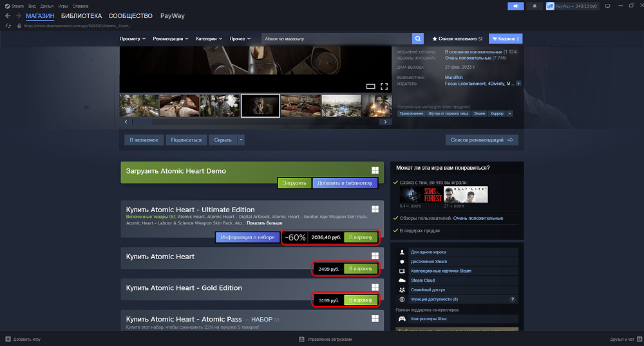The width and height of the screenshot is (644, 346).
Task: Click inside the store search field
Action: pyautogui.click(x=337, y=39)
